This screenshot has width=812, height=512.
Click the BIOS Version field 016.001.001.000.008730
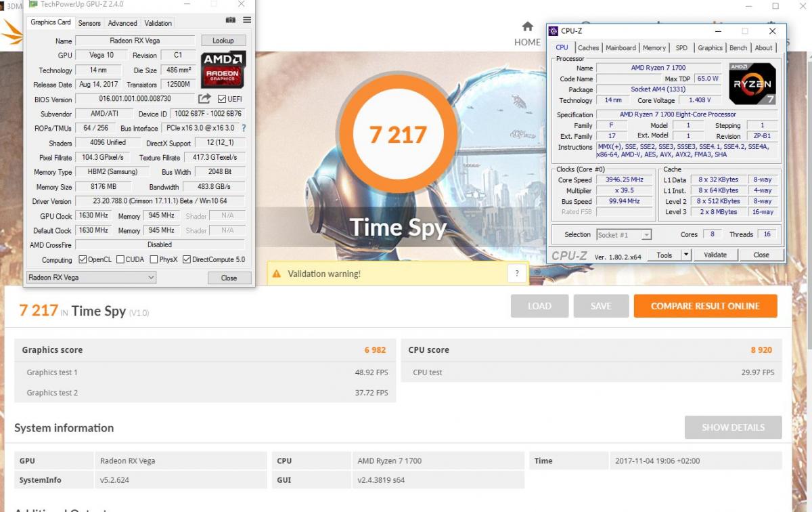pyautogui.click(x=135, y=99)
